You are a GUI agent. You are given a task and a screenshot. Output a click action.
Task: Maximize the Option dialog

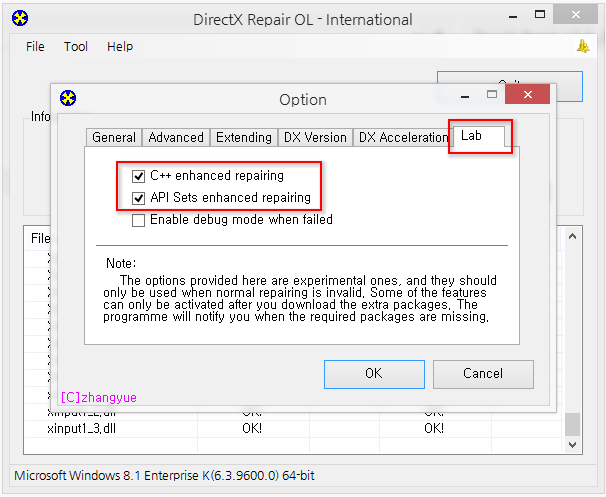coord(492,94)
